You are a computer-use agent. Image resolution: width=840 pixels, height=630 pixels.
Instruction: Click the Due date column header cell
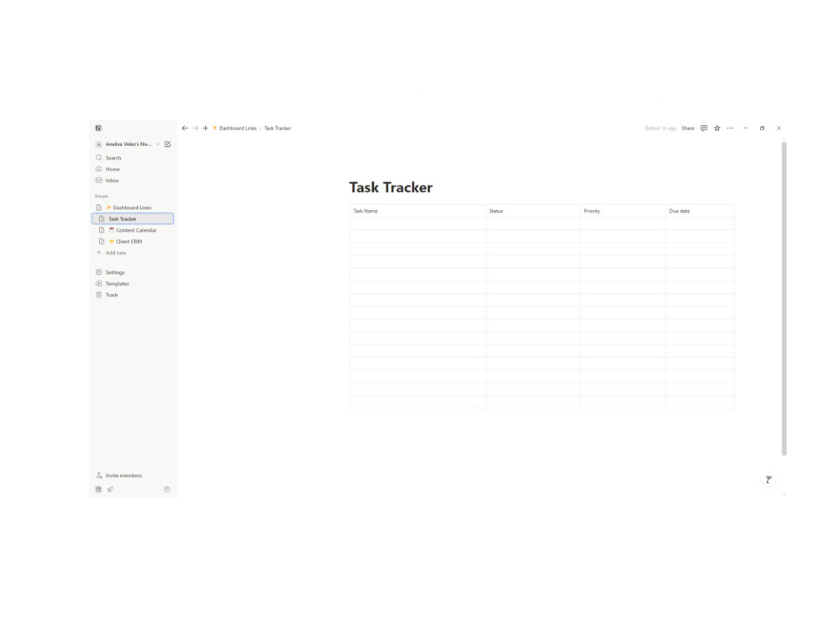pos(701,211)
